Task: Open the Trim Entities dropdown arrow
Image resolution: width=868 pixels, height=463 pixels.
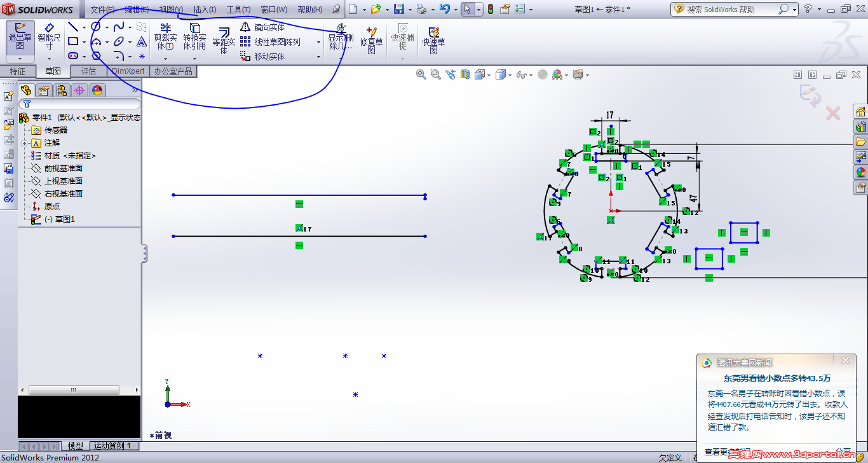Action: tap(165, 59)
